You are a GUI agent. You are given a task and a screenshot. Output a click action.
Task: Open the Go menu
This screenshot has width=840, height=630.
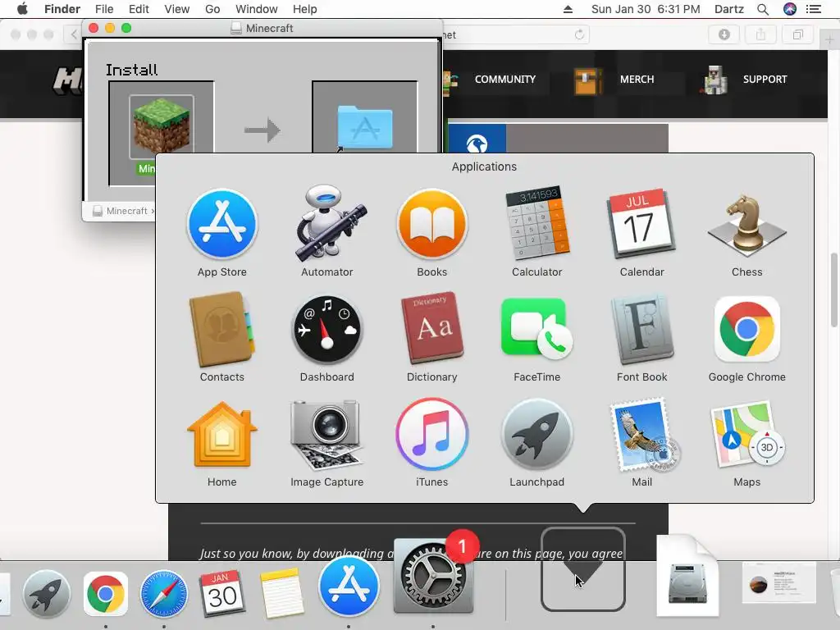point(212,9)
